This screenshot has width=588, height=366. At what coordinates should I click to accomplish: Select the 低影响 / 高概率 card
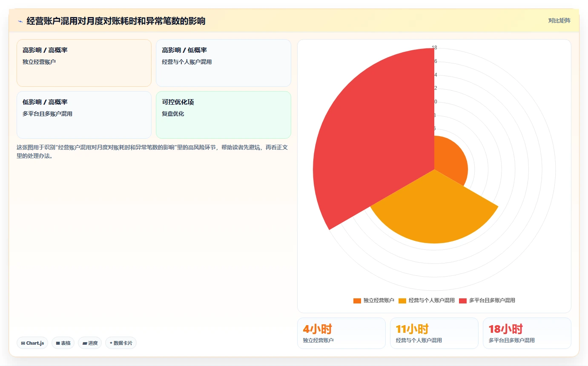pyautogui.click(x=84, y=115)
